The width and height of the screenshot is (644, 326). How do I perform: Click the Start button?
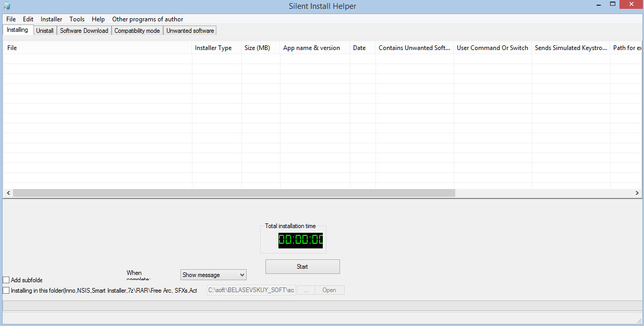[302, 267]
